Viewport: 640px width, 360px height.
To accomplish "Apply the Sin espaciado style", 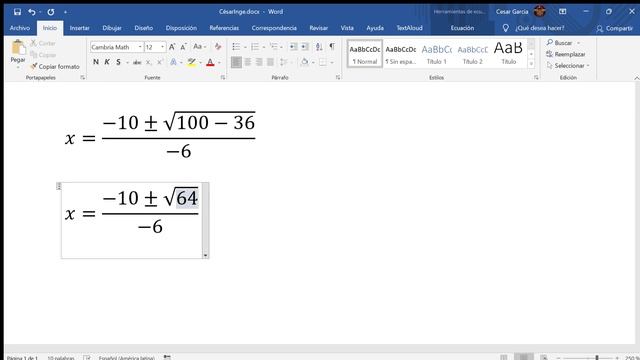I will point(401,53).
